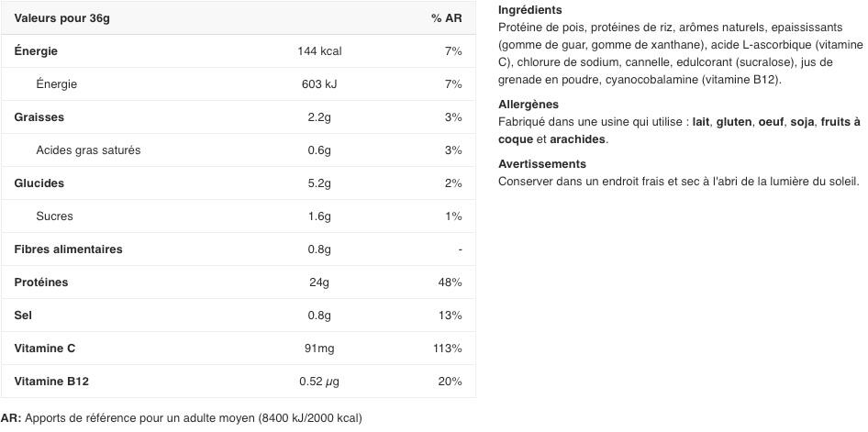Click the 603 kJ energy value
This screenshot has width=868, height=432.
click(319, 84)
